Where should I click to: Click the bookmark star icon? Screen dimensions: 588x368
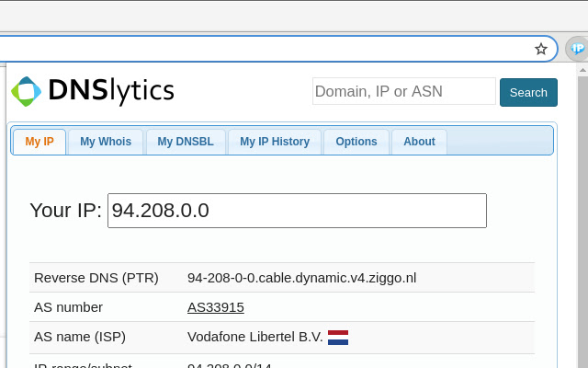[541, 49]
